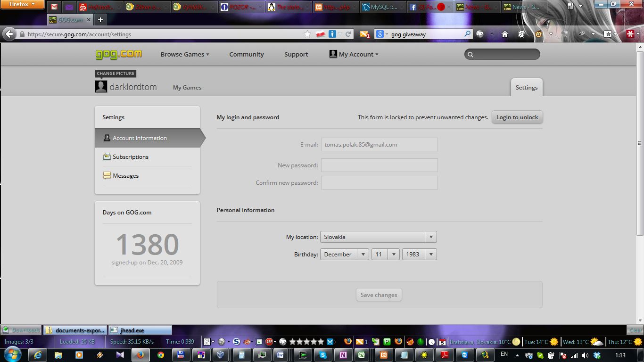644x362 pixels.
Task: Open Excel from the taskbar
Action: [x=362, y=355]
